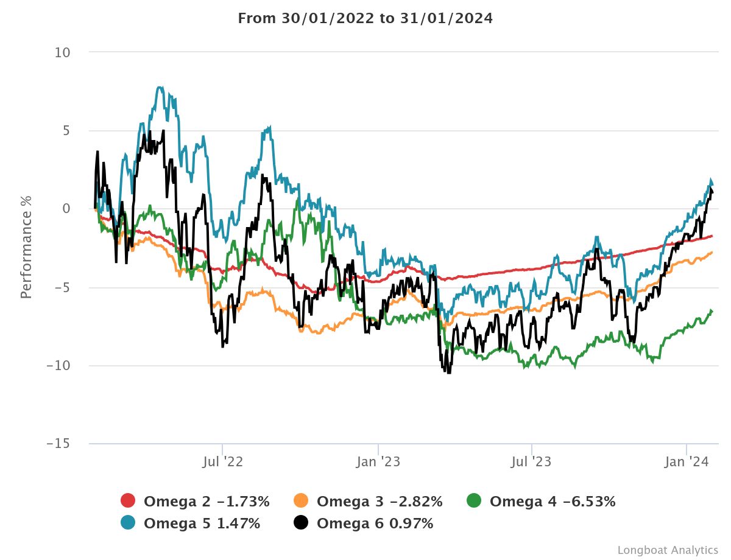Image resolution: width=731 pixels, height=560 pixels.
Task: Click the teal Omega 5 legend dot
Action: [128, 523]
